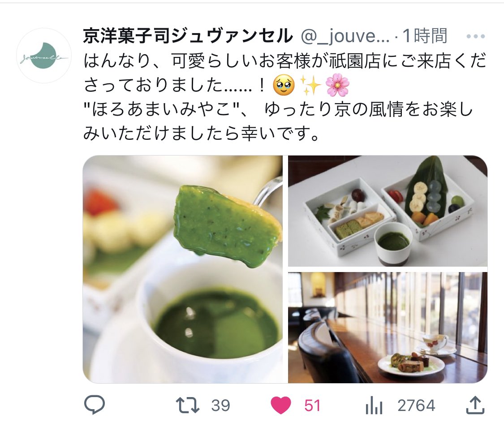Unlike the tweet via pink heart

tap(280, 405)
